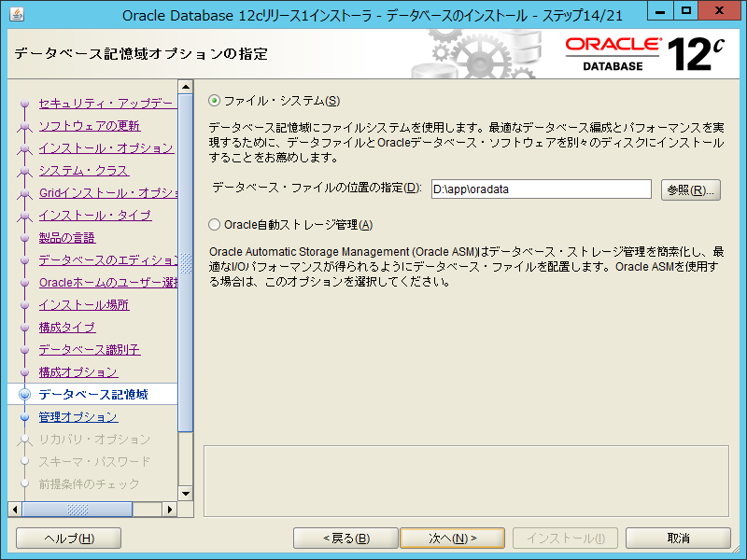The height and width of the screenshot is (560, 747).
Task: Click the Oracle installer icon in title bar
Action: (x=13, y=14)
